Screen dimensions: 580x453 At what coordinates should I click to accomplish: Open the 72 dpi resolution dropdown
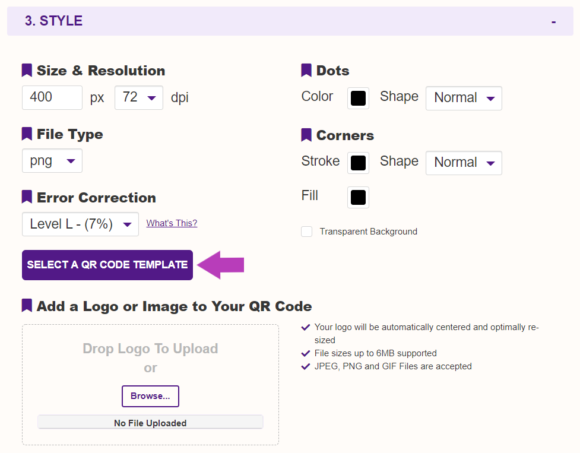(x=139, y=98)
